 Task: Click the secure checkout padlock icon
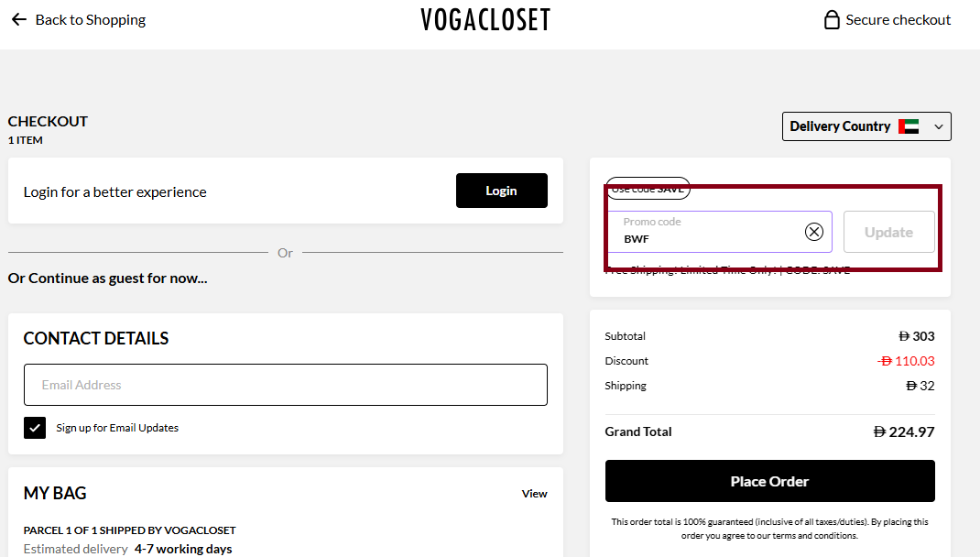coord(832,18)
